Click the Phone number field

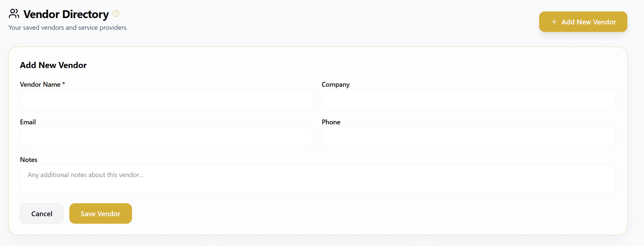[x=469, y=137]
